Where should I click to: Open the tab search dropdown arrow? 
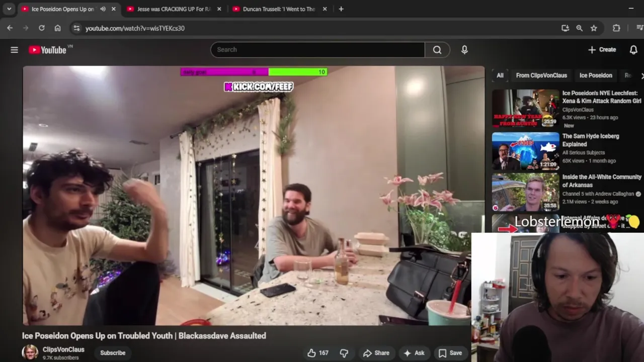point(9,9)
